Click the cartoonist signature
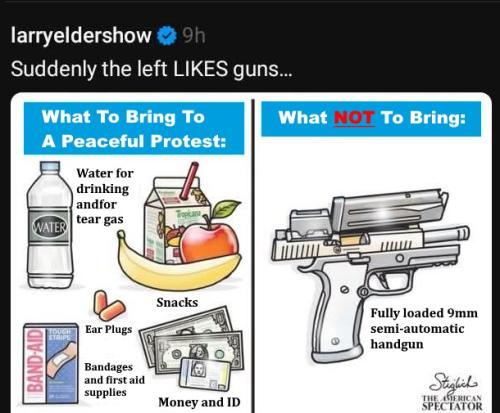The height and width of the screenshot is (413, 500). tap(454, 382)
